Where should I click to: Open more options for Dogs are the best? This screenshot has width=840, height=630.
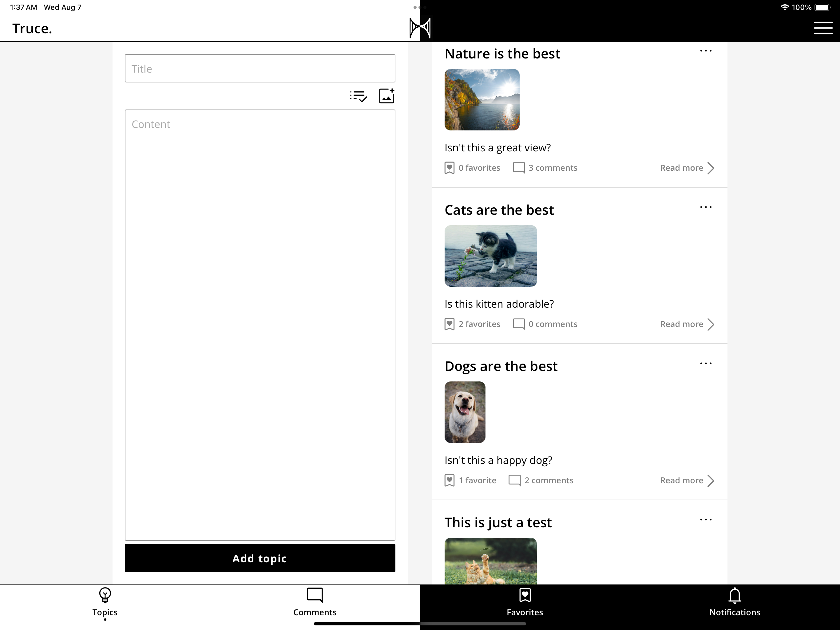click(706, 363)
